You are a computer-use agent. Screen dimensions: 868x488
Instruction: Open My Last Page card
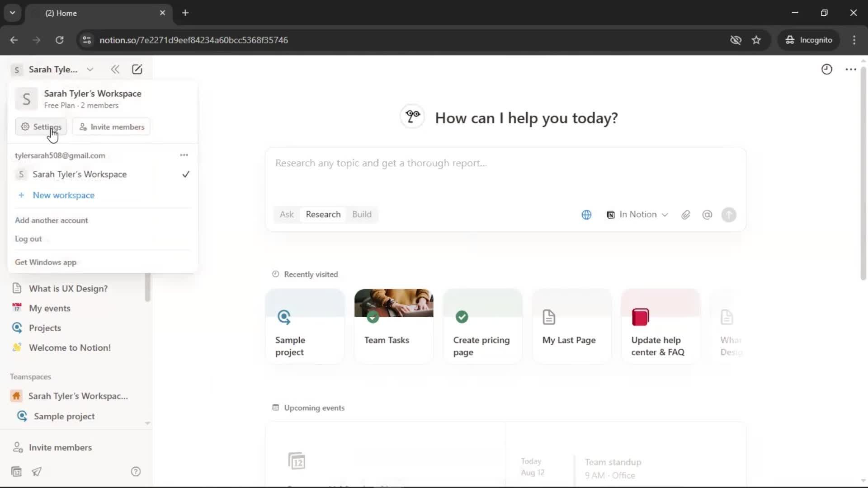pyautogui.click(x=572, y=326)
